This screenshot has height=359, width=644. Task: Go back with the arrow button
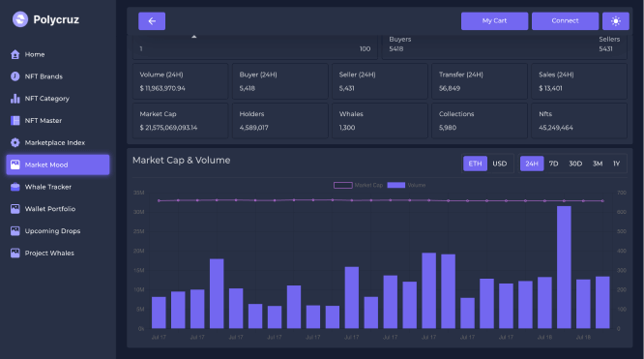point(152,21)
